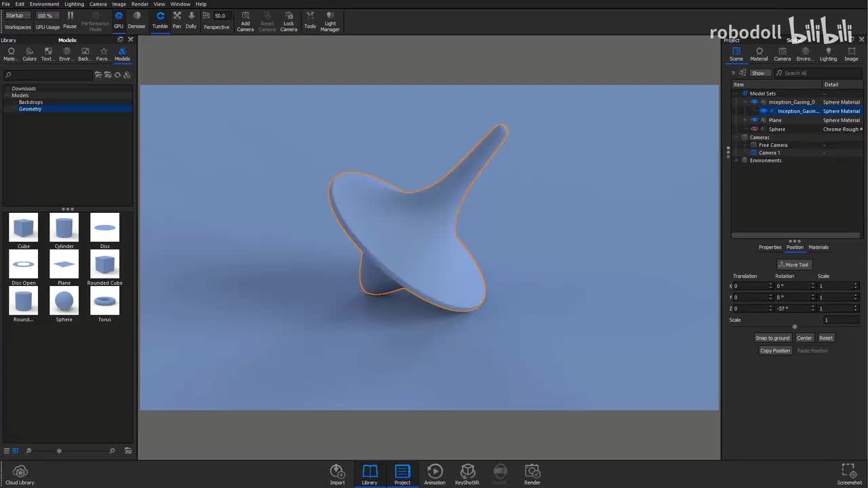Open the Cloud Library
This screenshot has width=868, height=488.
(20, 474)
